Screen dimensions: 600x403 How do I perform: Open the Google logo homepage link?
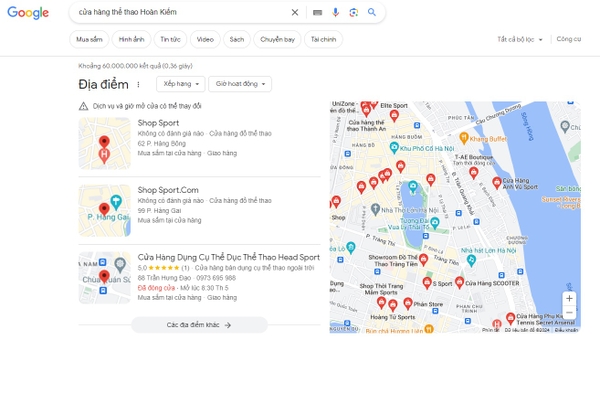pyautogui.click(x=28, y=13)
